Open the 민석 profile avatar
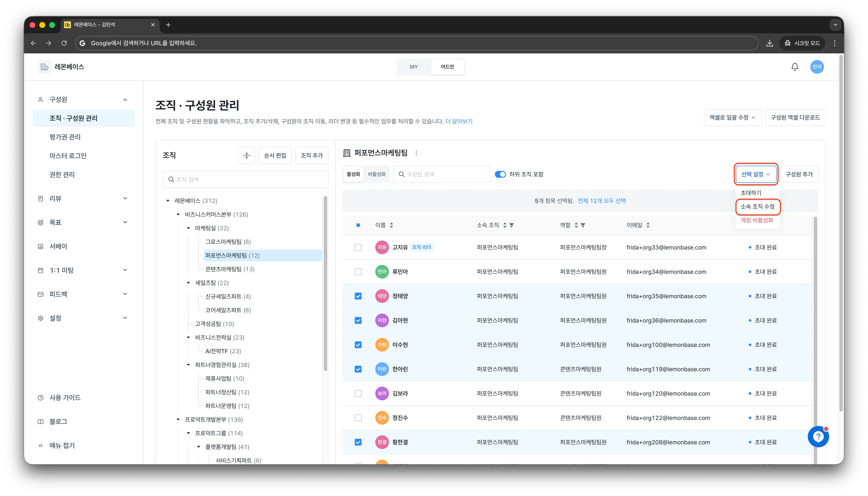Viewport: 868px width, 496px height. click(x=817, y=67)
